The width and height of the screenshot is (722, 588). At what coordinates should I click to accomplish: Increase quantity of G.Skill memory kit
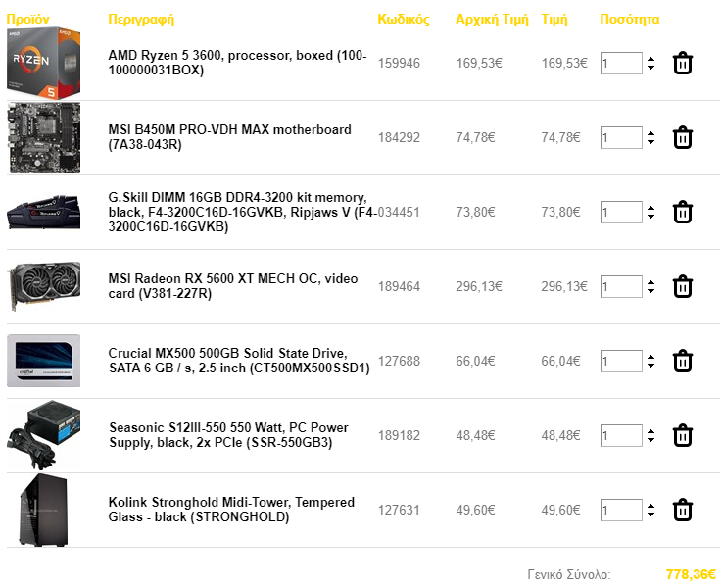coord(650,208)
